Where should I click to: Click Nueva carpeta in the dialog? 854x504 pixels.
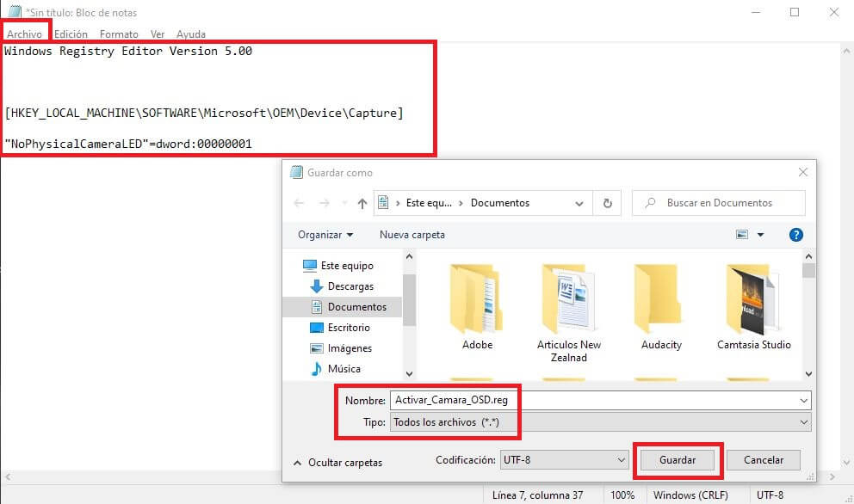click(x=412, y=235)
